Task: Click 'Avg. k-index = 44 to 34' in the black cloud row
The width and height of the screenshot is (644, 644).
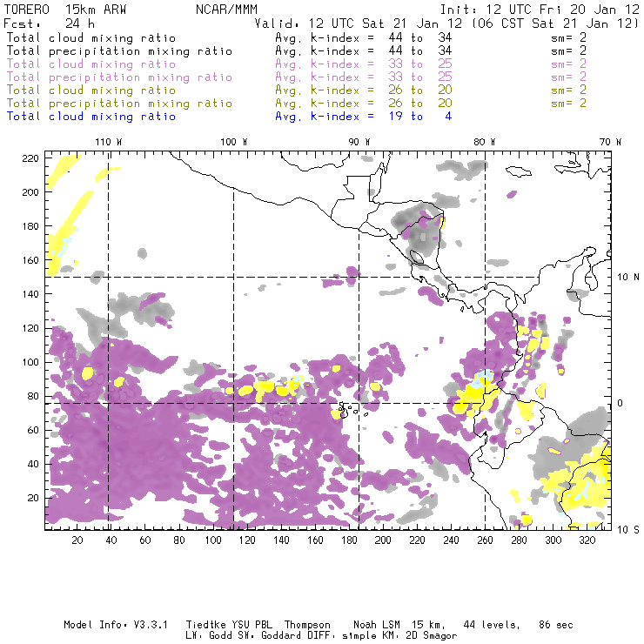Action: click(x=364, y=37)
